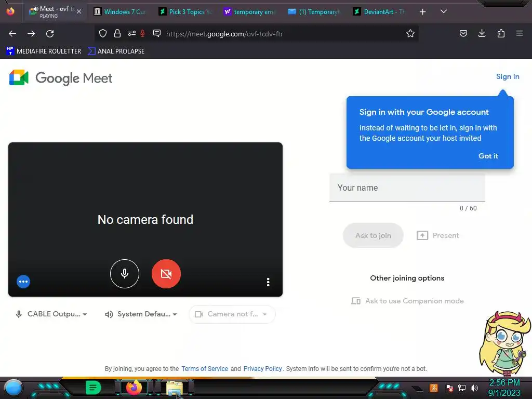Click the Pocket save icon
The image size is (532, 399).
tap(463, 33)
